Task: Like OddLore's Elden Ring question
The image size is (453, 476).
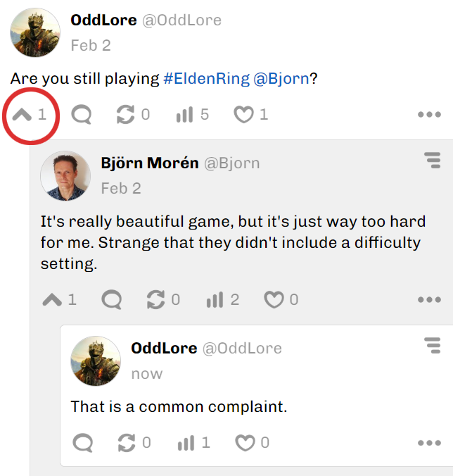Action: click(243, 114)
